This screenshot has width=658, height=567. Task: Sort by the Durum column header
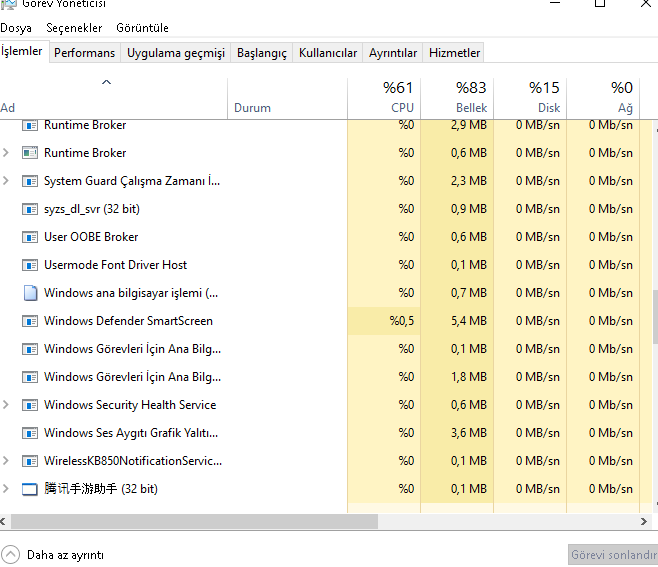click(287, 98)
